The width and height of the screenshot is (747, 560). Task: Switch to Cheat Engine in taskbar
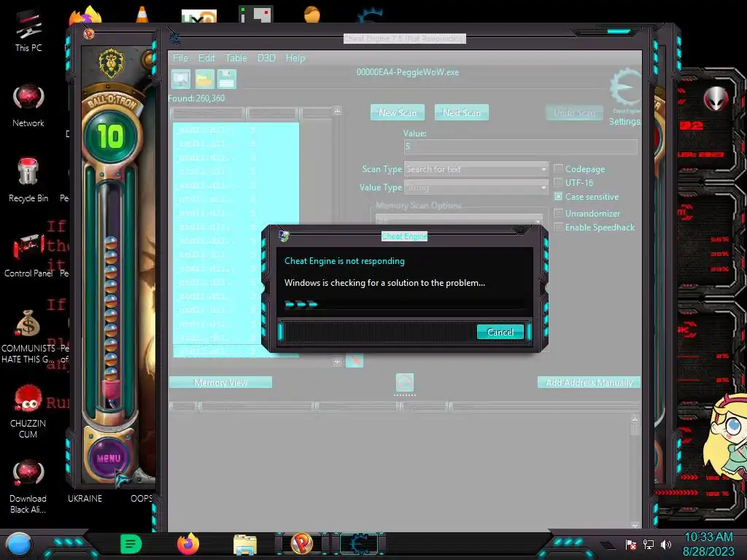[359, 544]
